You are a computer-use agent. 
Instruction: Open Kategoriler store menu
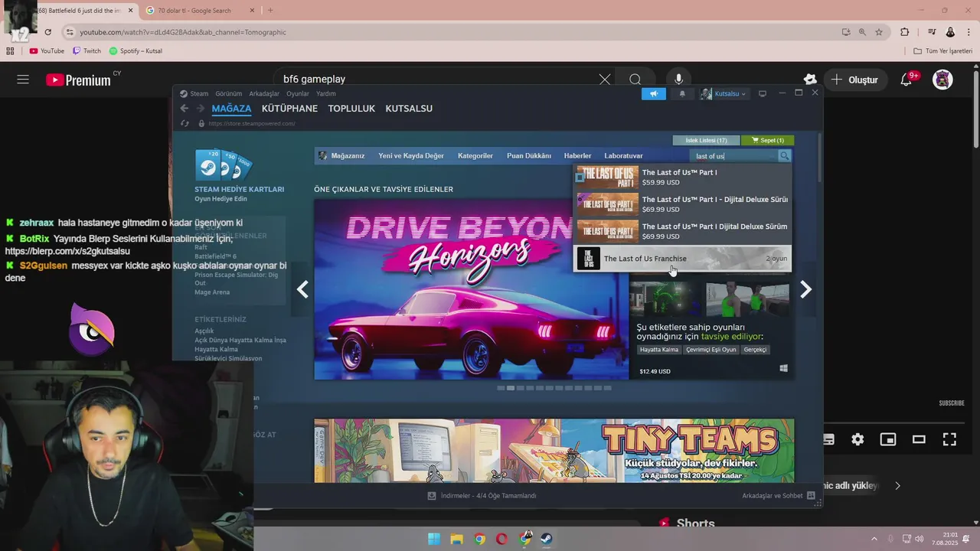(475, 156)
